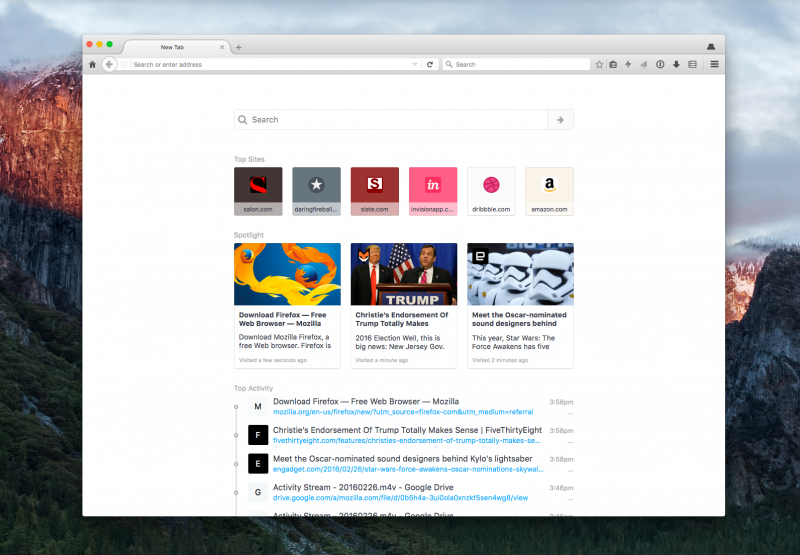
Task: Open the invisionapp top site tile
Action: click(x=433, y=191)
